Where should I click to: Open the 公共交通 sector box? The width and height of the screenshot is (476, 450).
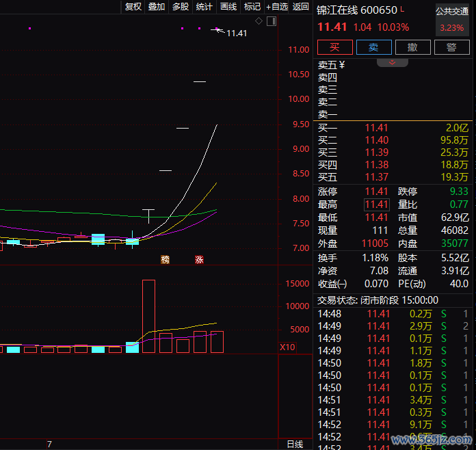(452, 20)
